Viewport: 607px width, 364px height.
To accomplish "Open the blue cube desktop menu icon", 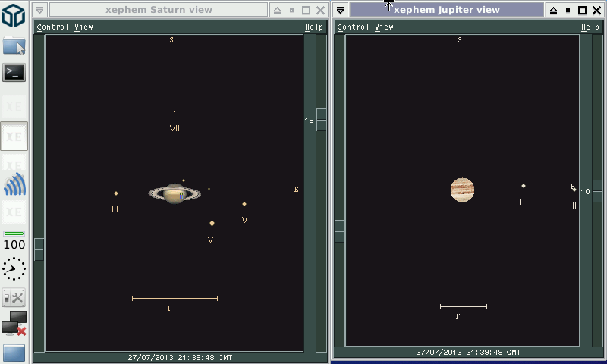I will (x=14, y=15).
